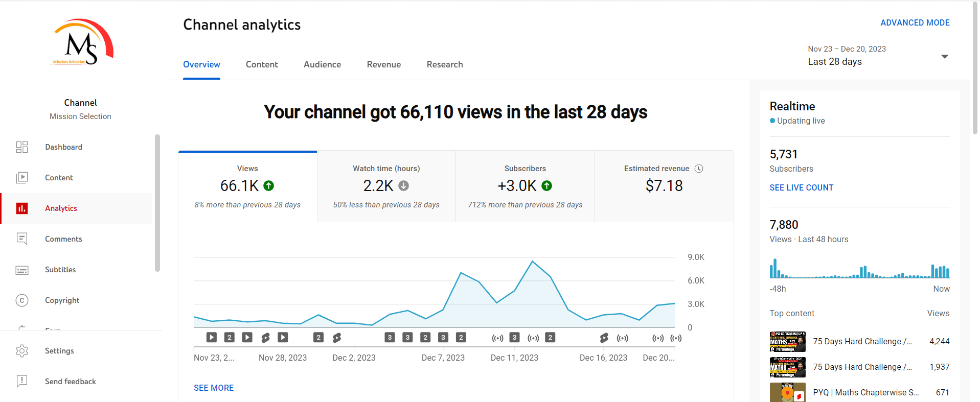This screenshot has width=980, height=402.
Task: Open Comments icon in sidebar
Action: 22,239
